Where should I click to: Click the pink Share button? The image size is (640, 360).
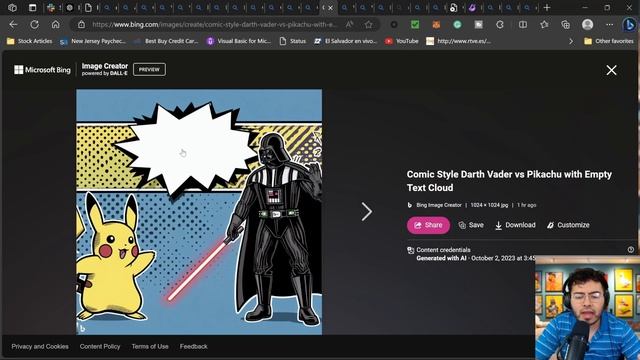[x=428, y=225]
